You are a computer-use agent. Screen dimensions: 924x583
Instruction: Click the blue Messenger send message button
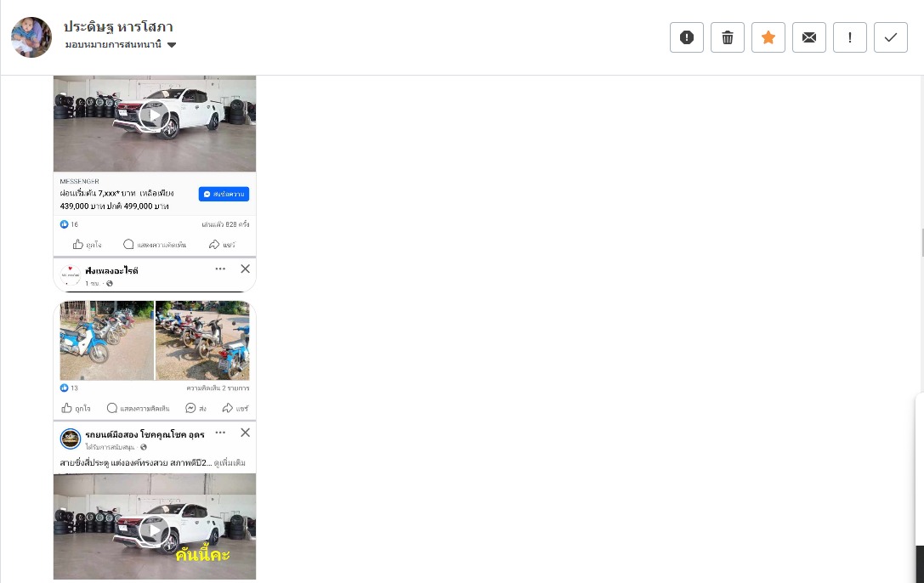point(224,194)
